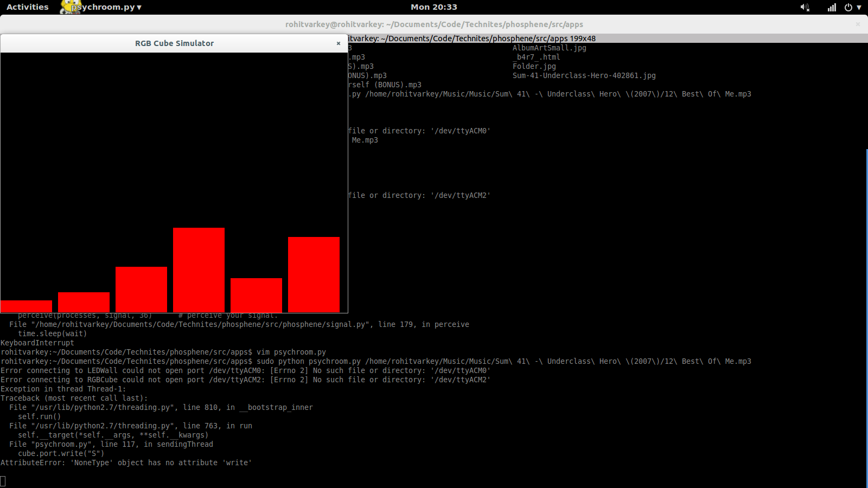Viewport: 868px width, 488px height.
Task: Click the terminal cursor at bottom
Action: point(3,481)
